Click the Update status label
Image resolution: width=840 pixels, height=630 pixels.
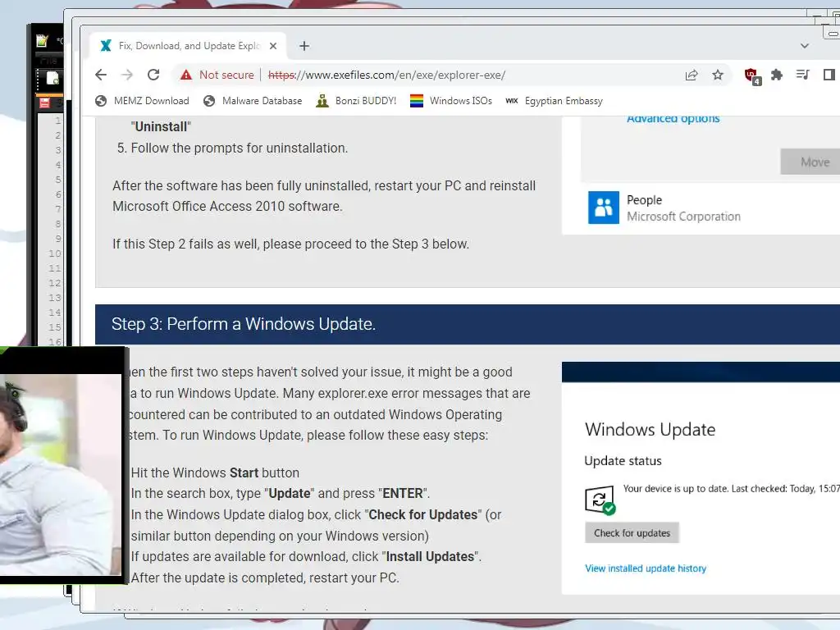623,461
